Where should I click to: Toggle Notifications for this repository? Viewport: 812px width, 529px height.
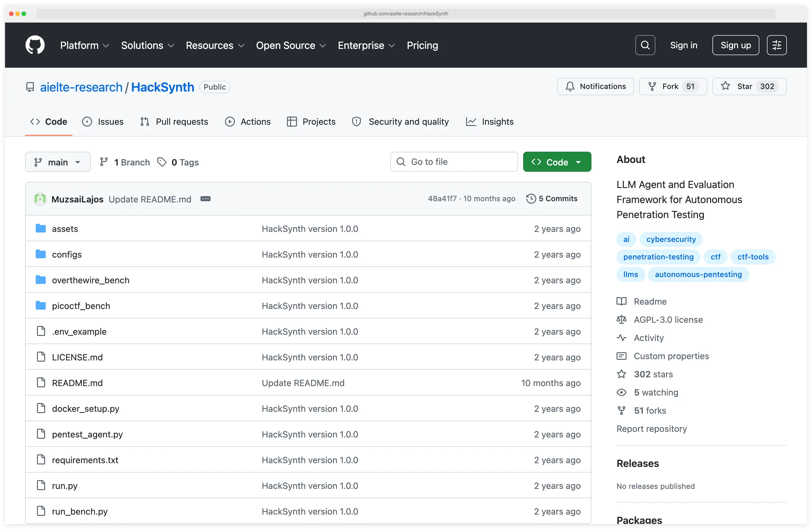coord(595,86)
